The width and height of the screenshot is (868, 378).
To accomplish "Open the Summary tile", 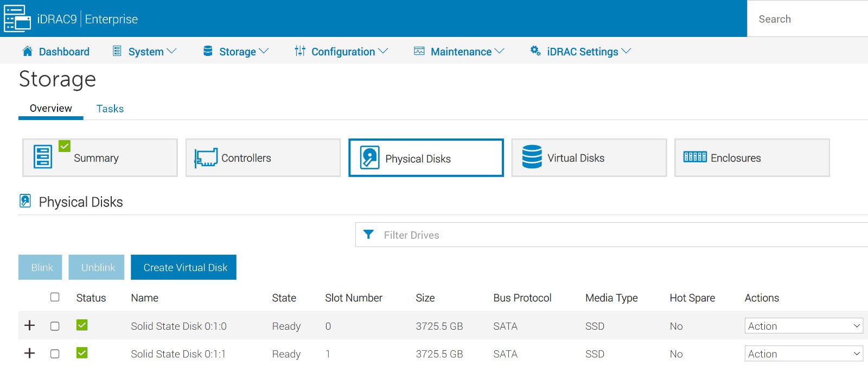I will tap(100, 157).
